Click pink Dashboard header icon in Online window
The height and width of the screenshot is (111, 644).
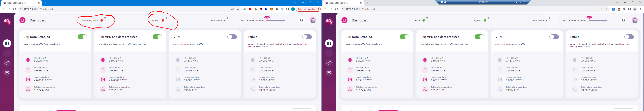344,20
